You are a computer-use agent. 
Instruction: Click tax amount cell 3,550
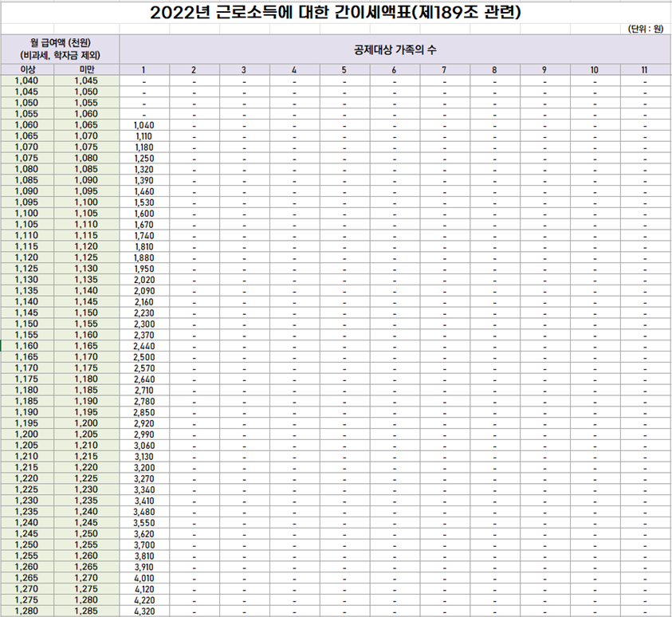point(144,523)
